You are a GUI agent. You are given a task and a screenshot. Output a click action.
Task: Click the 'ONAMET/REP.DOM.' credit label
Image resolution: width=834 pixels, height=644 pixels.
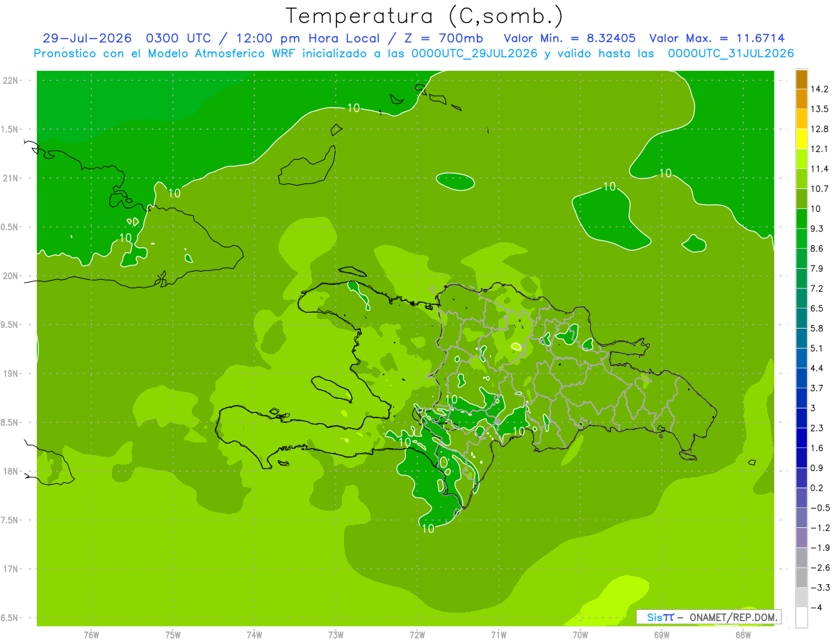(734, 617)
